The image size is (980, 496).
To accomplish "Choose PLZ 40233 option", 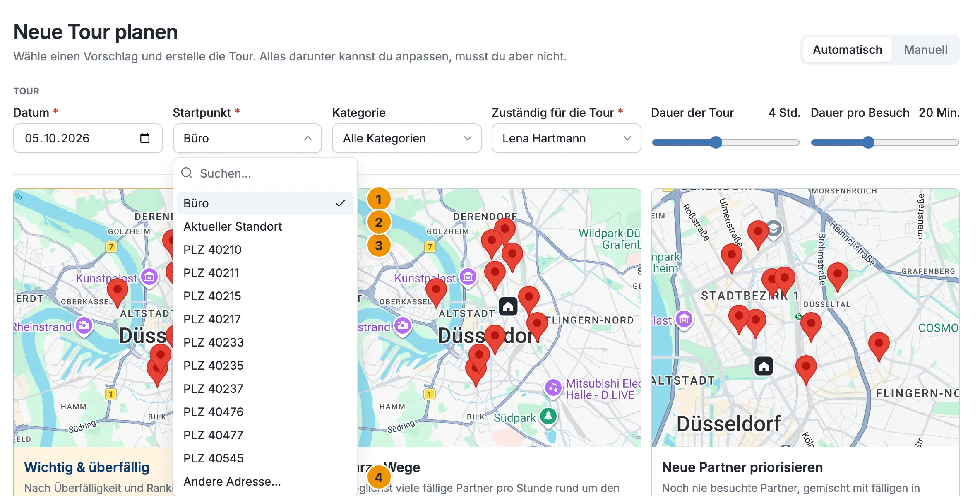I will point(265,342).
